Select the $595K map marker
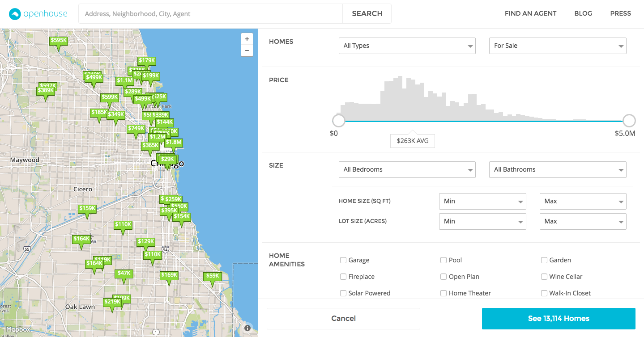Viewport: 644px width, 337px height. coord(59,40)
